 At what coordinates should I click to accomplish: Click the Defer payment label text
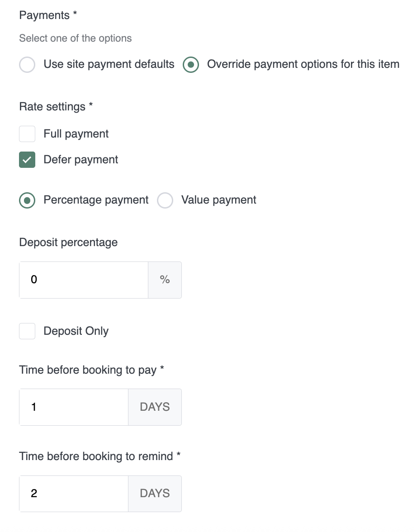(81, 160)
